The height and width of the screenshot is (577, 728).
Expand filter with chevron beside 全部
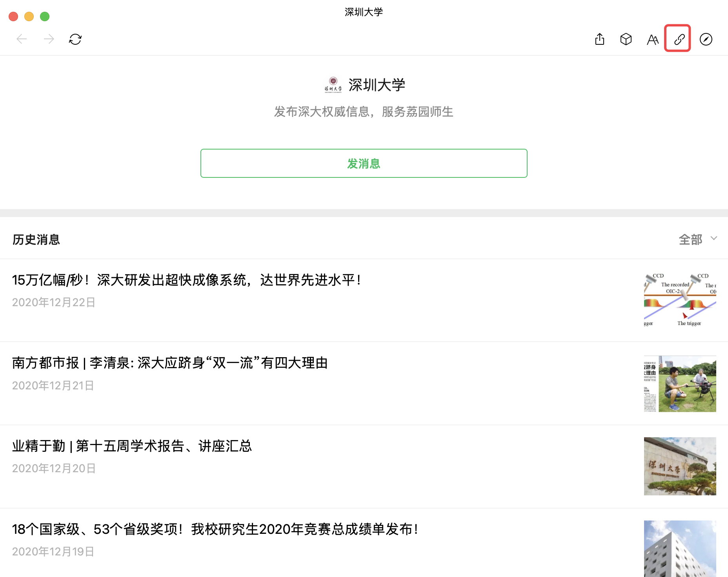(714, 238)
